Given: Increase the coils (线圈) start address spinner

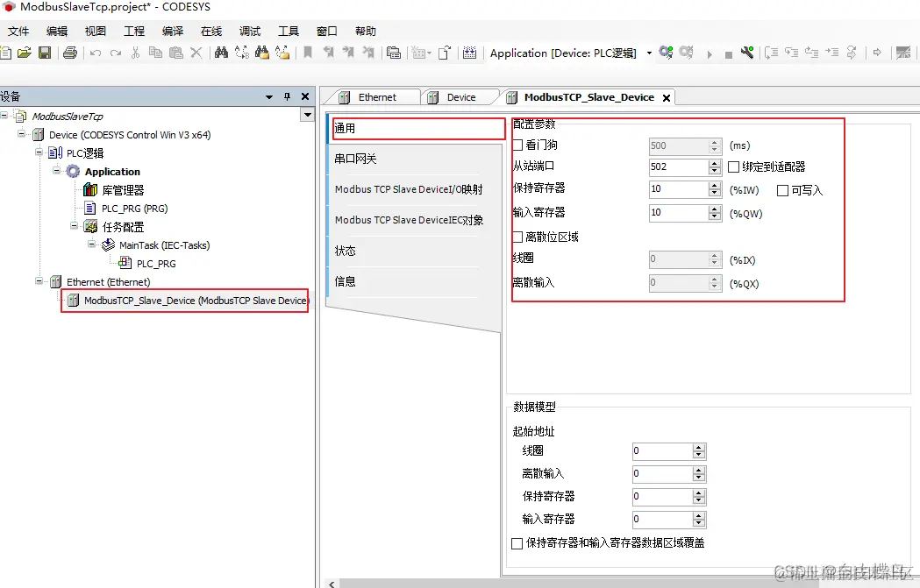Looking at the screenshot, I should point(698,447).
